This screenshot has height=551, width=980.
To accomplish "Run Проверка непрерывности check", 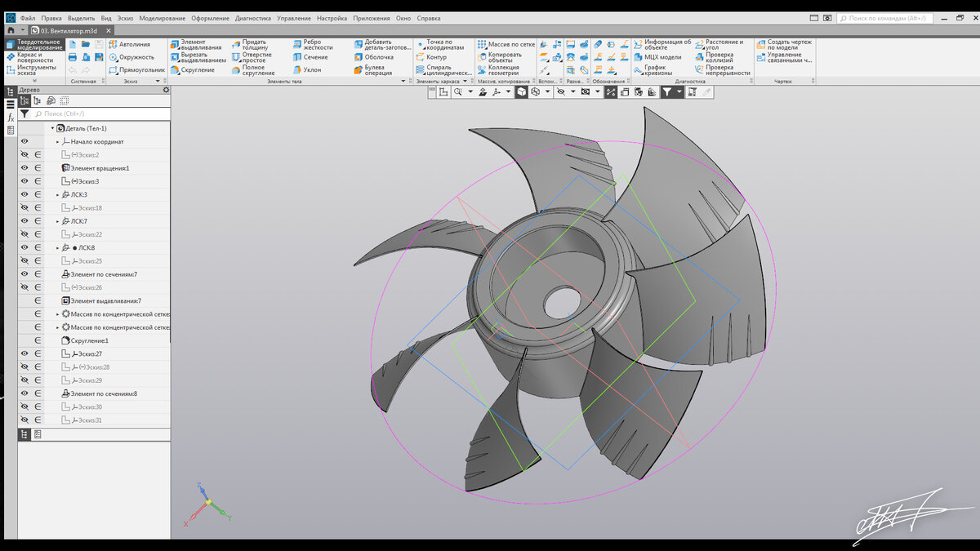I will [722, 70].
